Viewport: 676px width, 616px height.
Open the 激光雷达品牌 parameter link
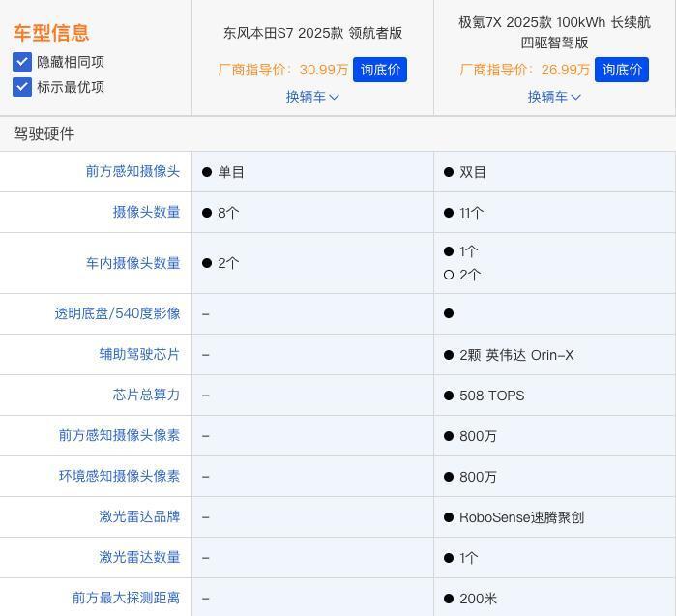click(139, 516)
